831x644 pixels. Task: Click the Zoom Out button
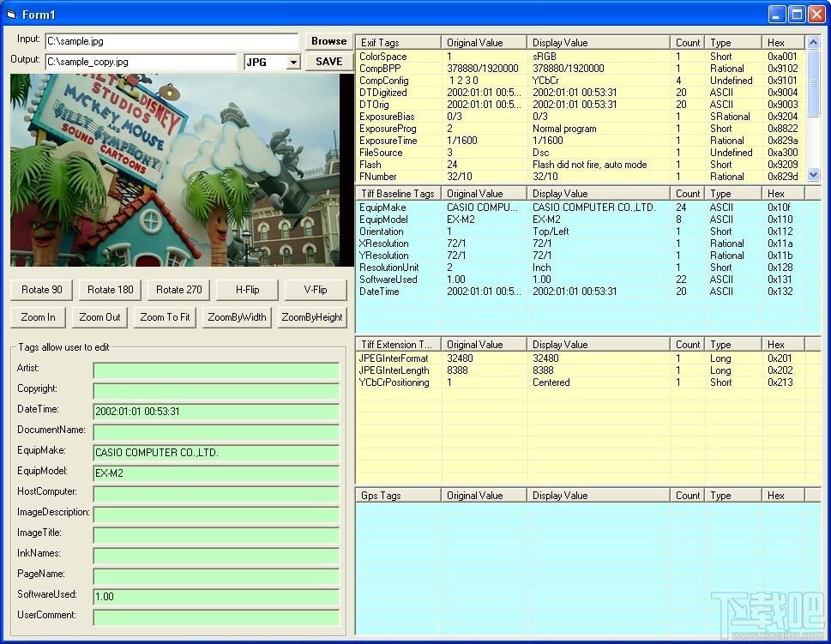pos(99,317)
